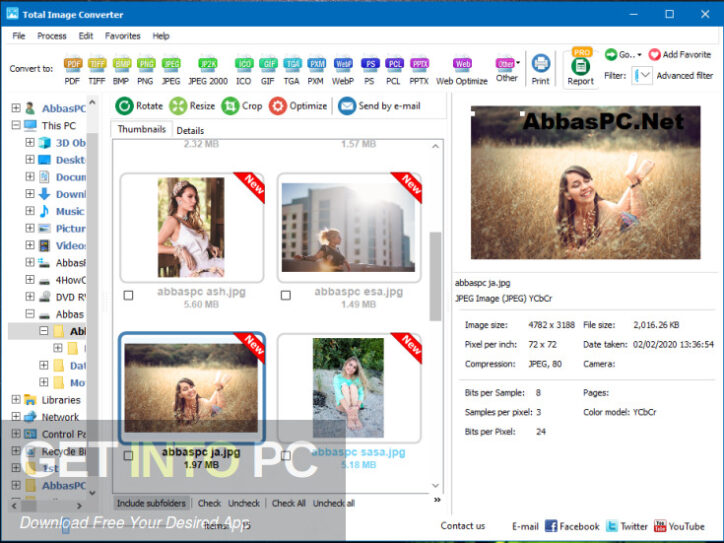Select the abbaspc esa.jpg thumbnail
Screen dimensions: 724x543
(349, 227)
